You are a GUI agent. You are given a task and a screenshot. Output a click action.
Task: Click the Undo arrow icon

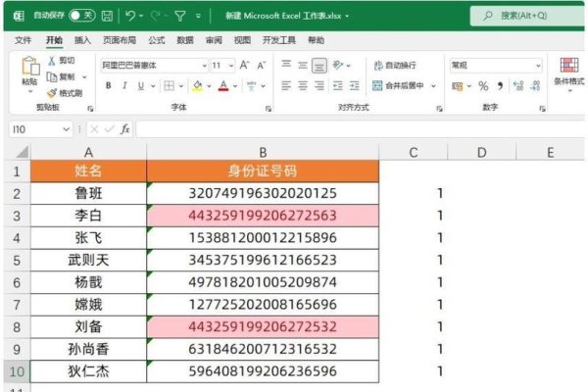130,16
